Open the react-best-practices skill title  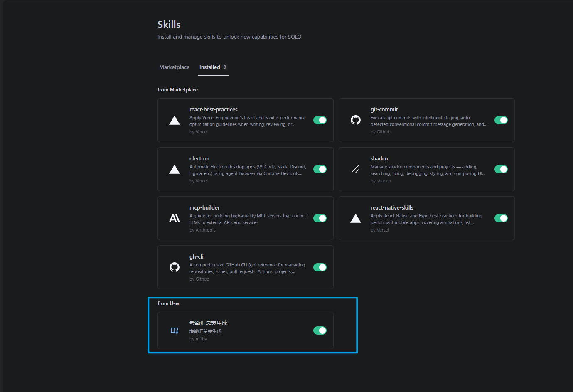[x=214, y=110]
